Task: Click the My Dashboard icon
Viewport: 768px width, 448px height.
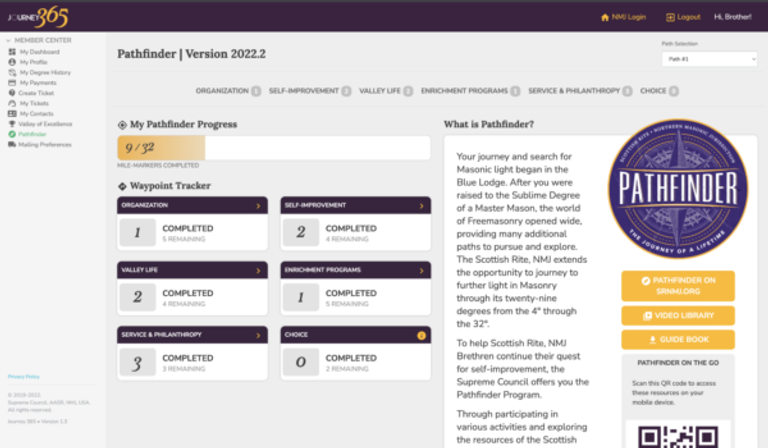Action: tap(12, 52)
